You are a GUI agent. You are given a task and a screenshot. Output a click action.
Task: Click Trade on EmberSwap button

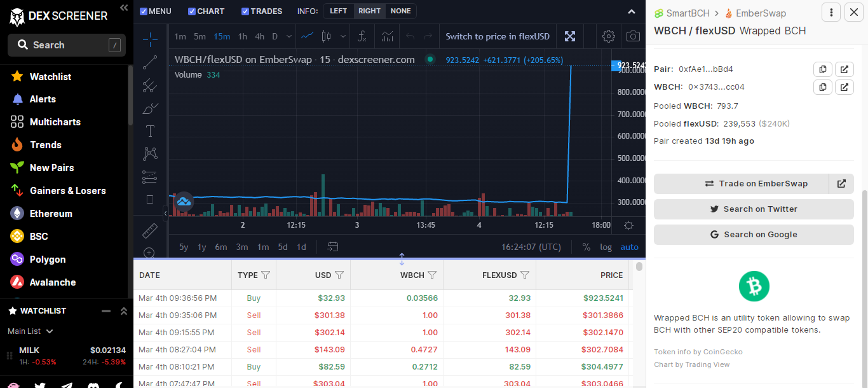(741, 184)
